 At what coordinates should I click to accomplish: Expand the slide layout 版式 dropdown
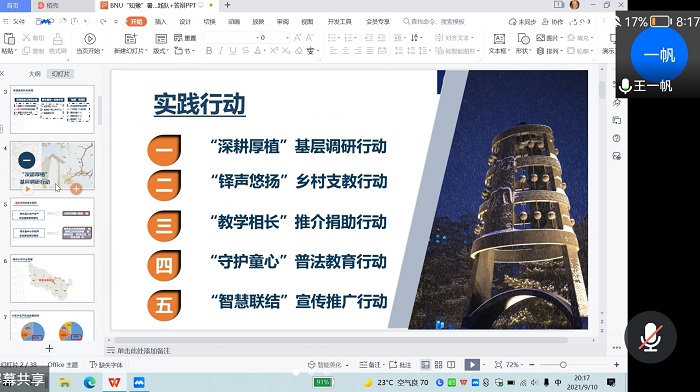[161, 44]
